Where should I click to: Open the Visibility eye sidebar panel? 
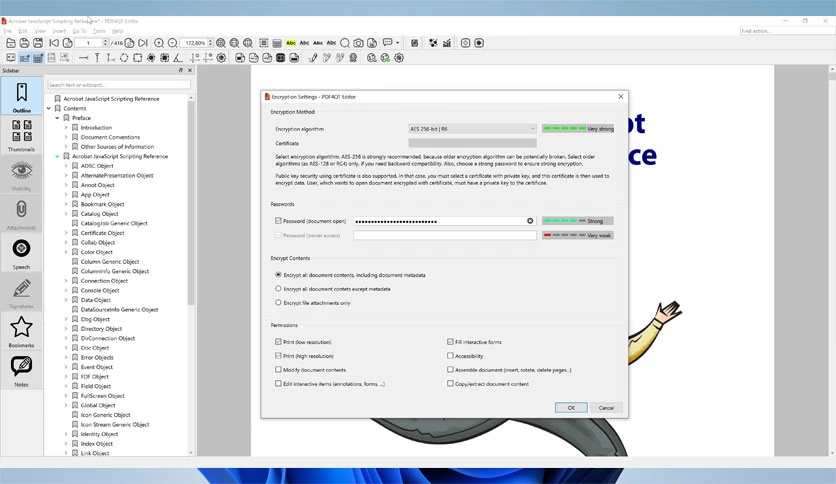click(x=21, y=174)
